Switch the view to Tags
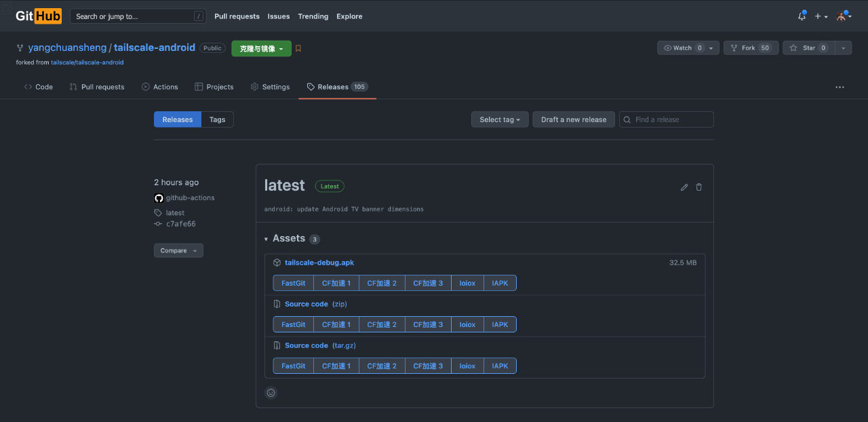 [x=217, y=119]
